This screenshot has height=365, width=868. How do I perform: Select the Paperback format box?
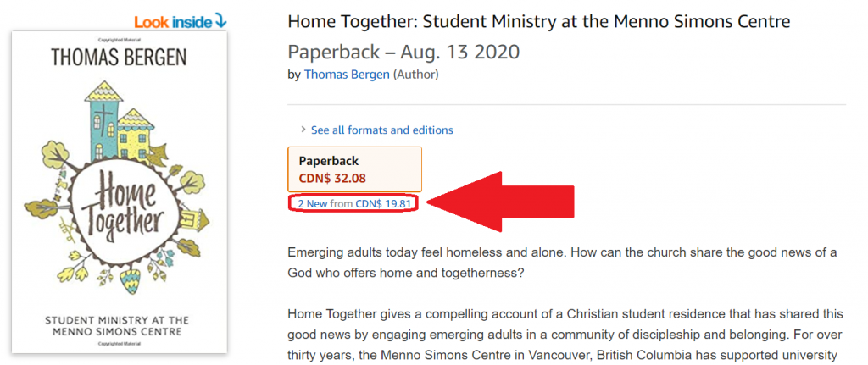355,169
